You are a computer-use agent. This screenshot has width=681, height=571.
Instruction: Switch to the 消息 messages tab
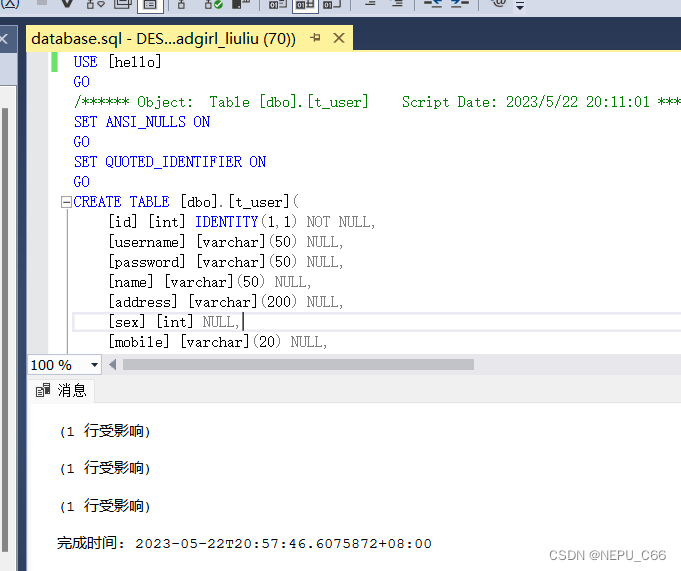pos(62,390)
